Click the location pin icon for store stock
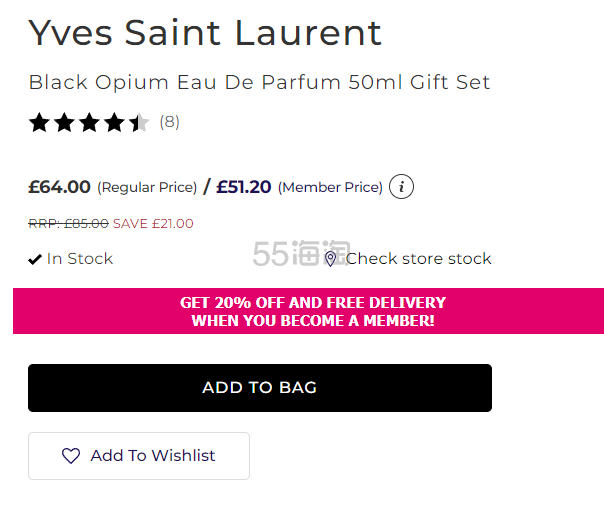This screenshot has height=507, width=604. coord(331,259)
